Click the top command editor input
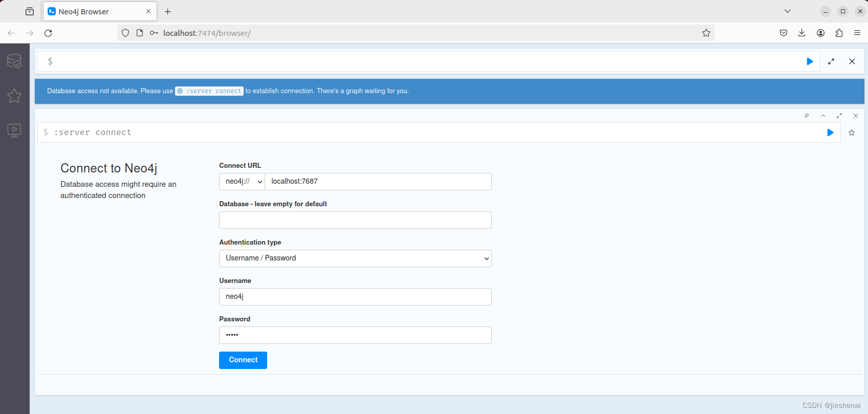The width and height of the screenshot is (868, 414). pyautogui.click(x=427, y=61)
